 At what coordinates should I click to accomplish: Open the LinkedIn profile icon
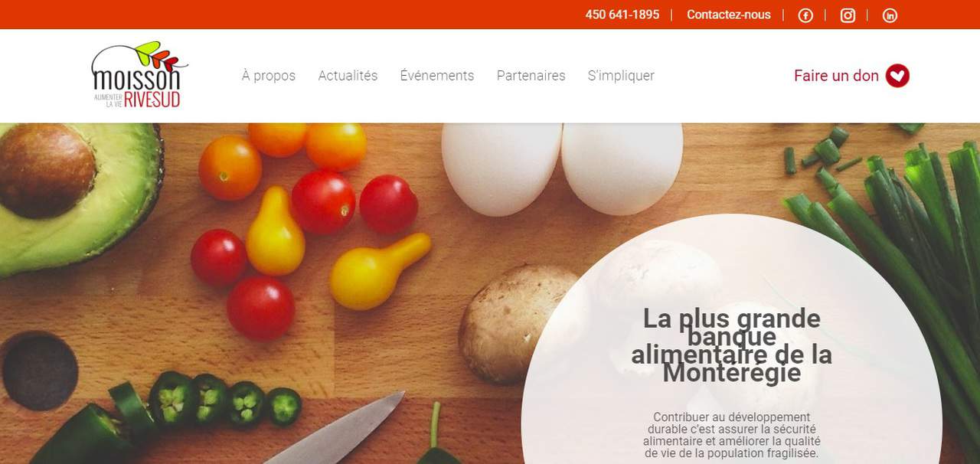[x=890, y=15]
